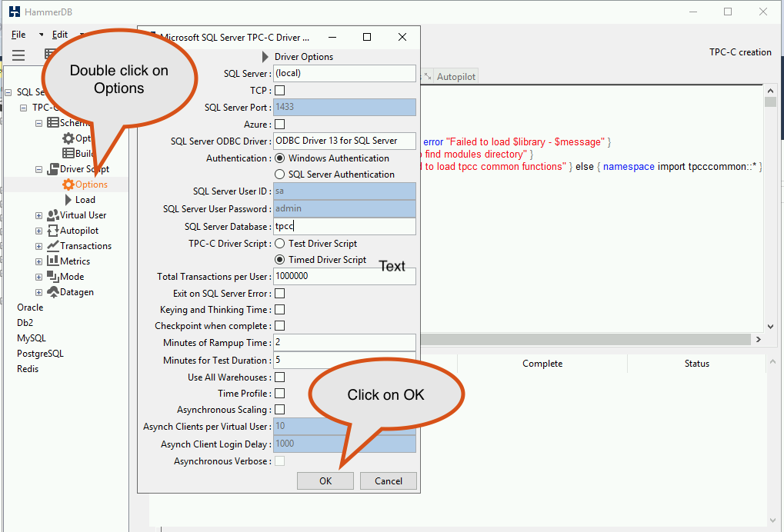Expand the Metrics tree node
The height and width of the screenshot is (532, 784).
click(39, 261)
